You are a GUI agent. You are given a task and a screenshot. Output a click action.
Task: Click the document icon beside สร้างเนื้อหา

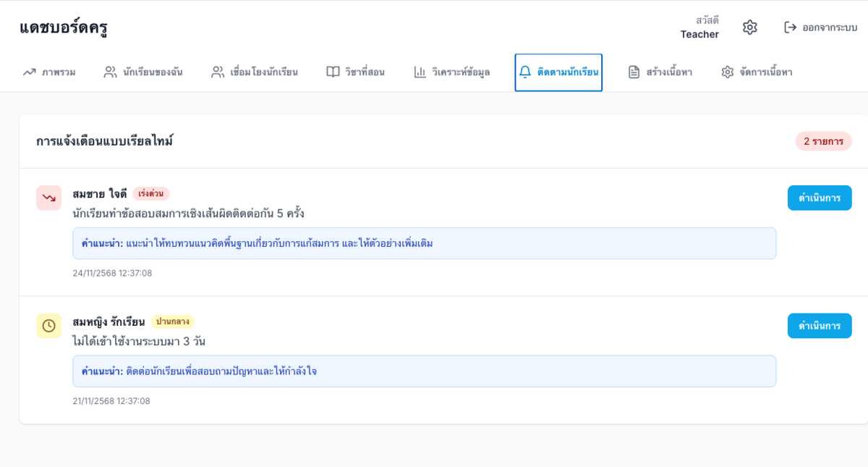point(632,72)
